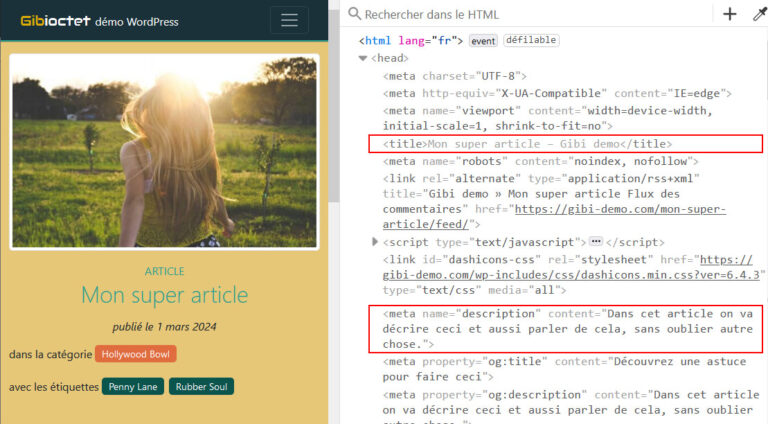Click the Mon super article heading
The width and height of the screenshot is (768, 424).
point(165,295)
